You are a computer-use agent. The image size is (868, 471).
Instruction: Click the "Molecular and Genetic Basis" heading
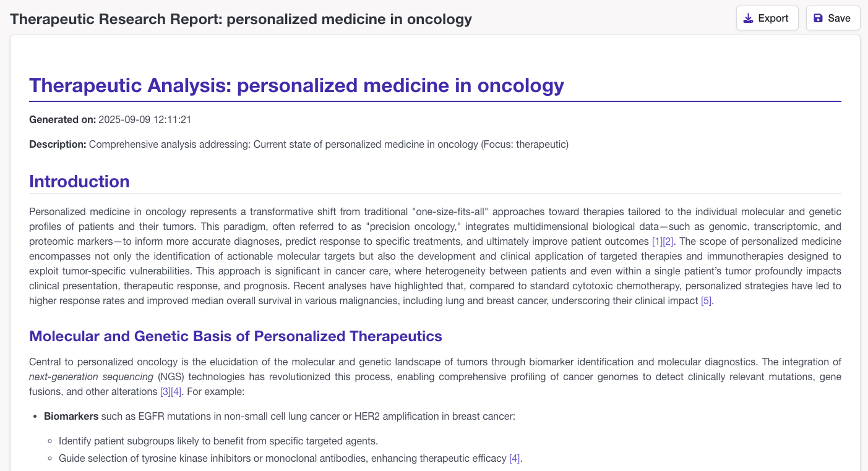coord(235,336)
